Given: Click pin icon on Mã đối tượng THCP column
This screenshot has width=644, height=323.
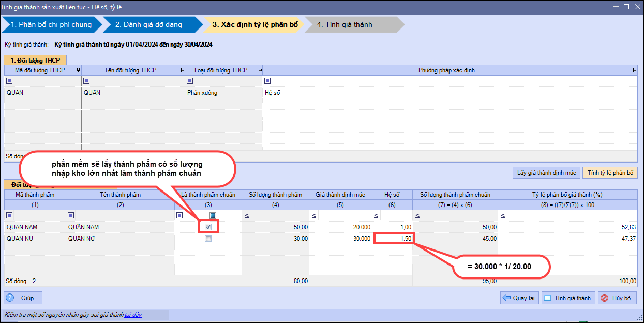Looking at the screenshot, I should [x=78, y=70].
